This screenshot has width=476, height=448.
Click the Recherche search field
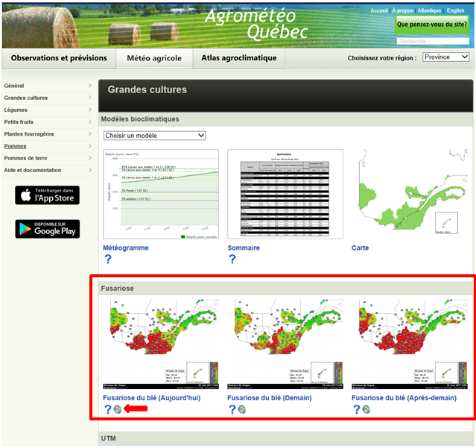click(432, 41)
